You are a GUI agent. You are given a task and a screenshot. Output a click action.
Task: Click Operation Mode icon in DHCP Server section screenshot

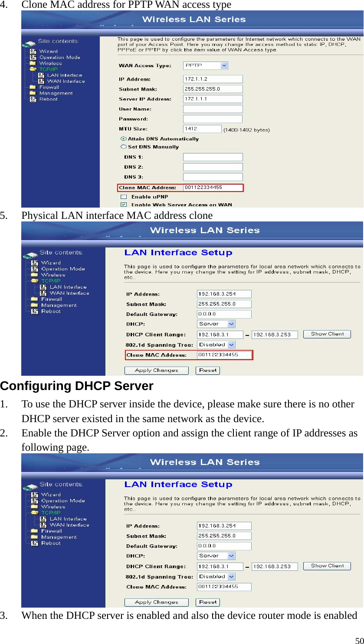tap(35, 501)
